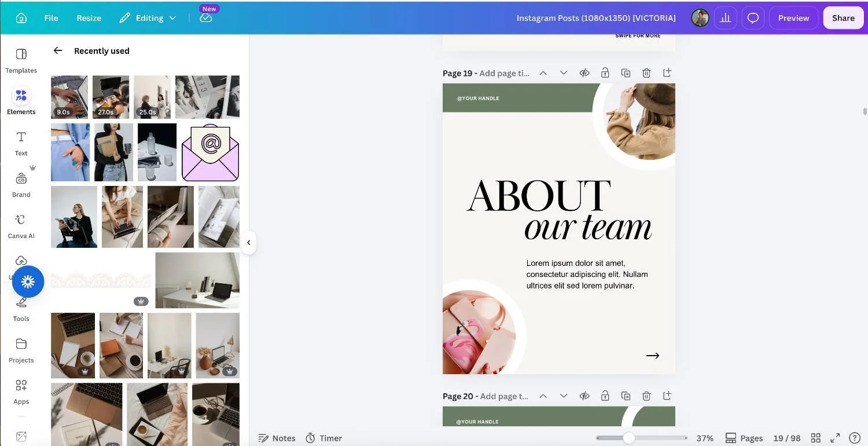Image resolution: width=868 pixels, height=446 pixels.
Task: Open the Resize menu
Action: tap(89, 18)
